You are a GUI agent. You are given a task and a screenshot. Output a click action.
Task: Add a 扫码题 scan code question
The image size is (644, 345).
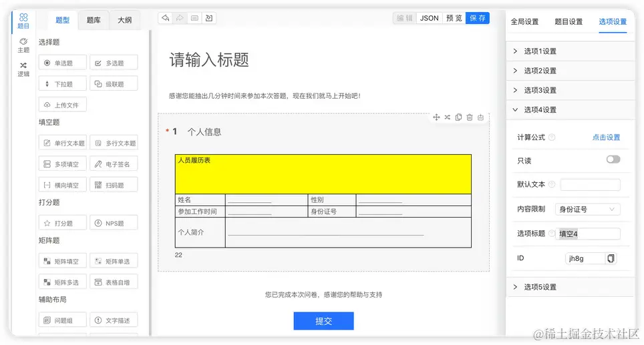(x=114, y=185)
